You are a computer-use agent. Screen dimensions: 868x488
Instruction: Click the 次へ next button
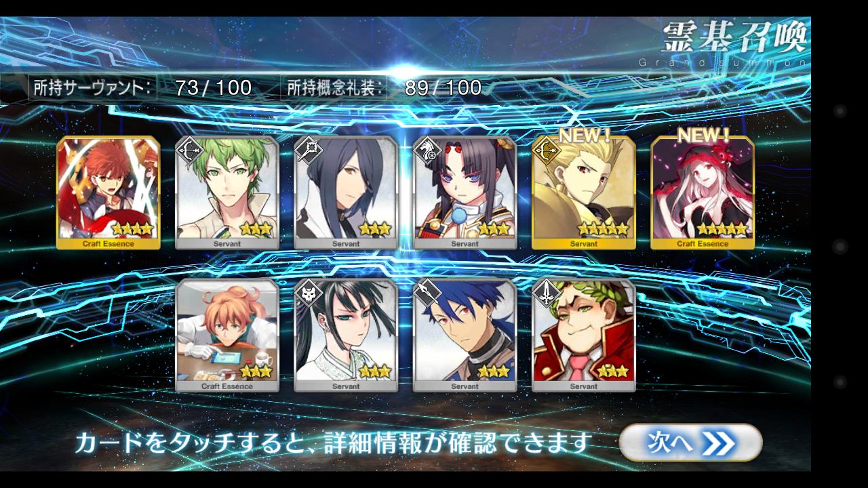tap(690, 443)
